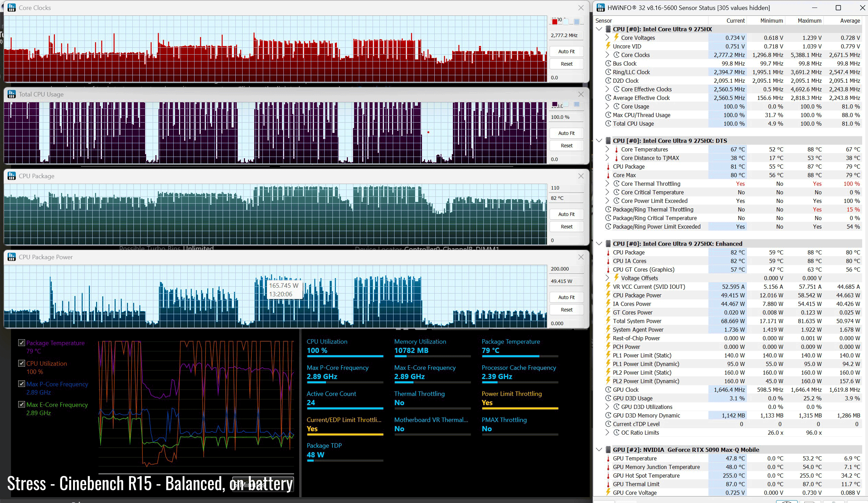Click the Power Limit Throttling Yes tile
The image size is (868, 503).
(520, 400)
